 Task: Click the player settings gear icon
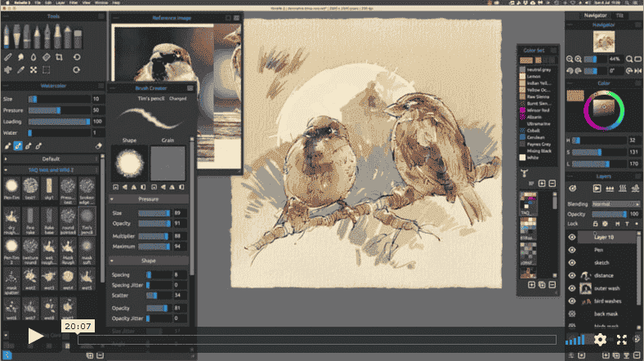[x=600, y=339]
